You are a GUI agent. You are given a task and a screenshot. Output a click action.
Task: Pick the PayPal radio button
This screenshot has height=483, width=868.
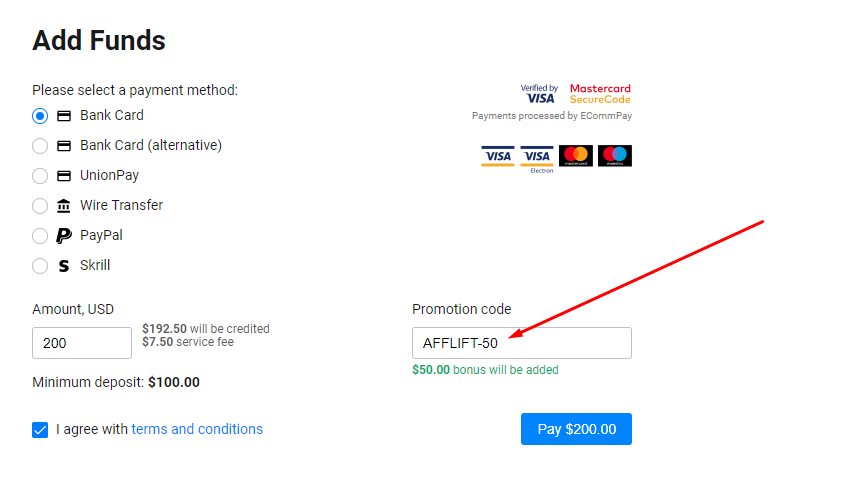40,236
